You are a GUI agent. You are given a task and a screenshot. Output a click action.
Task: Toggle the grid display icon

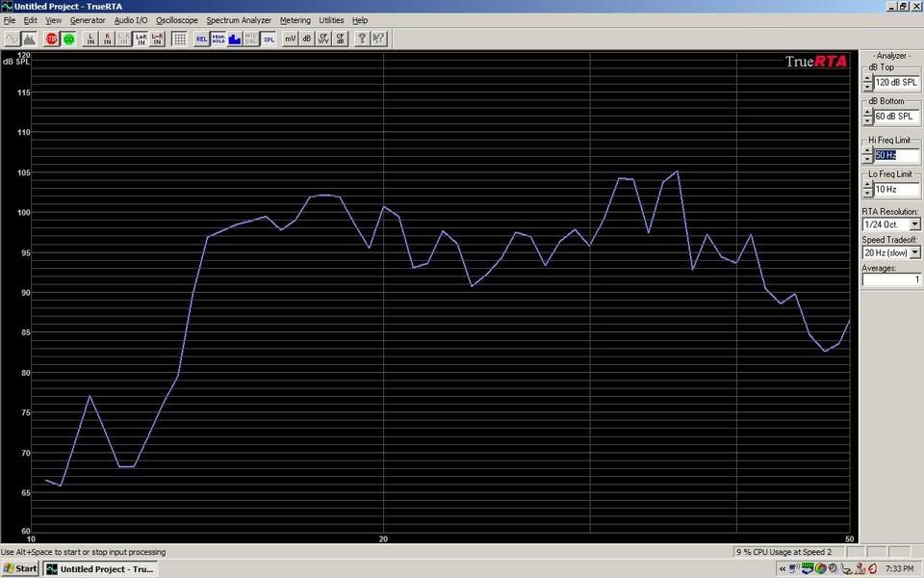(x=180, y=39)
